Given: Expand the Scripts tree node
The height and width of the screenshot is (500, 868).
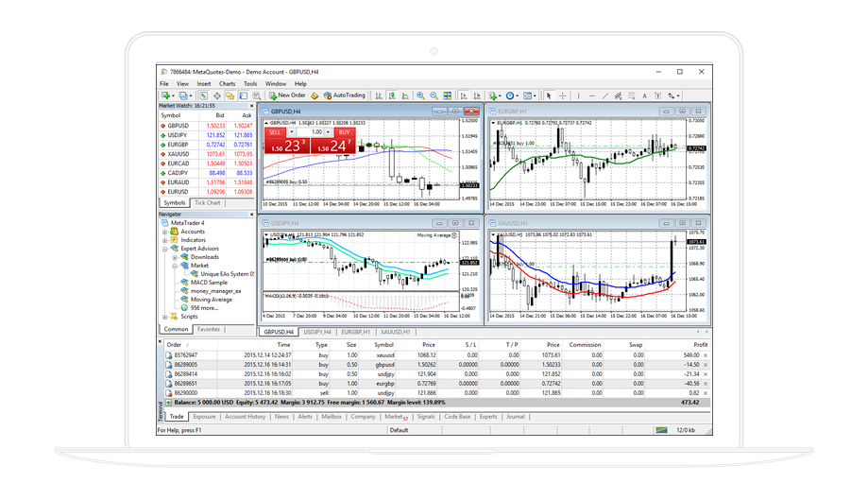Looking at the screenshot, I should click(x=165, y=318).
